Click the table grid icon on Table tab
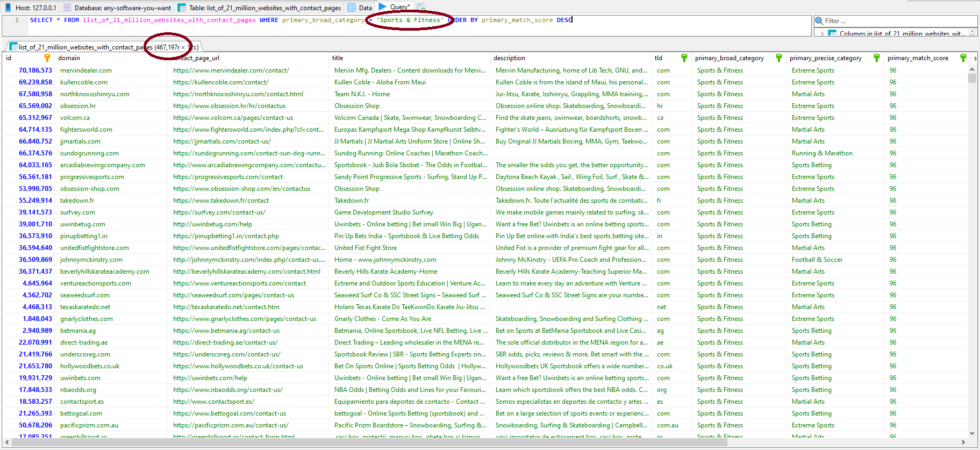The height and width of the screenshot is (450, 980). coord(182,8)
